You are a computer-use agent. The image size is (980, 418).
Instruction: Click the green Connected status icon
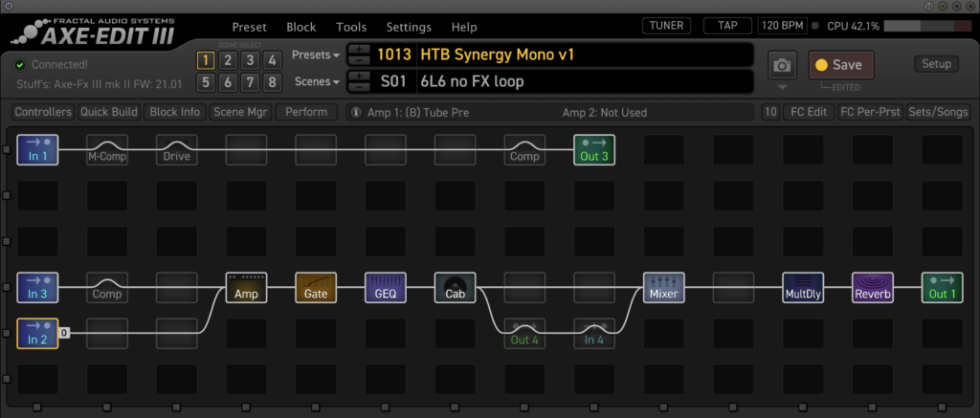point(21,64)
